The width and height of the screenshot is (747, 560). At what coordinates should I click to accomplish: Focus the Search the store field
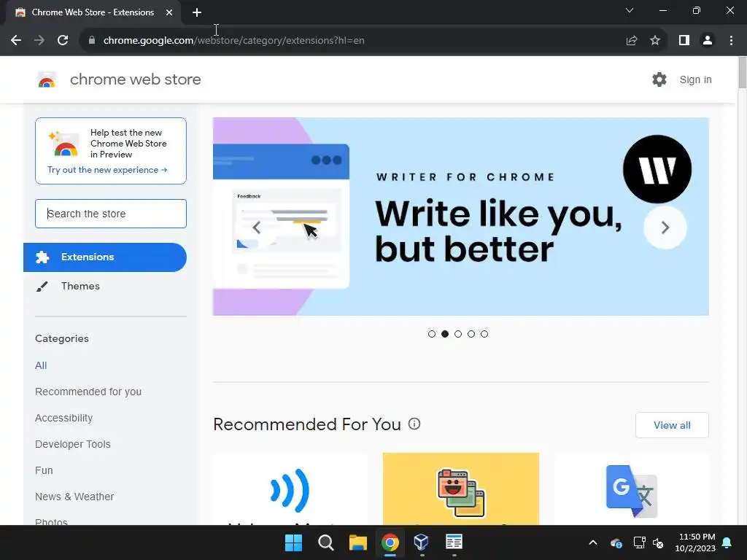click(x=111, y=214)
